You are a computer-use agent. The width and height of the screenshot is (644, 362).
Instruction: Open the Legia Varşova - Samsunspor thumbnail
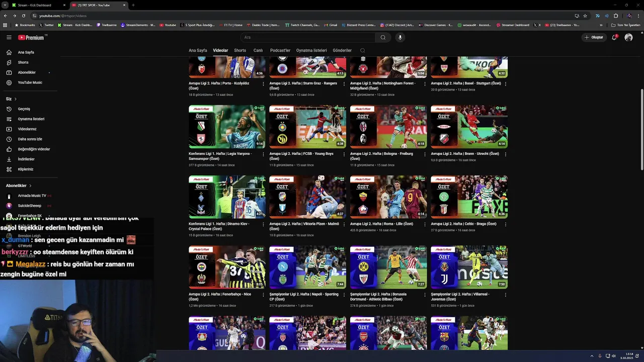tap(227, 127)
